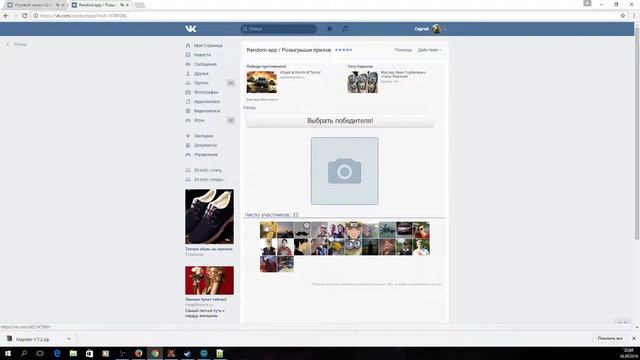Expand Mapster download options arrow
The image size is (640, 360).
pos(69,339)
